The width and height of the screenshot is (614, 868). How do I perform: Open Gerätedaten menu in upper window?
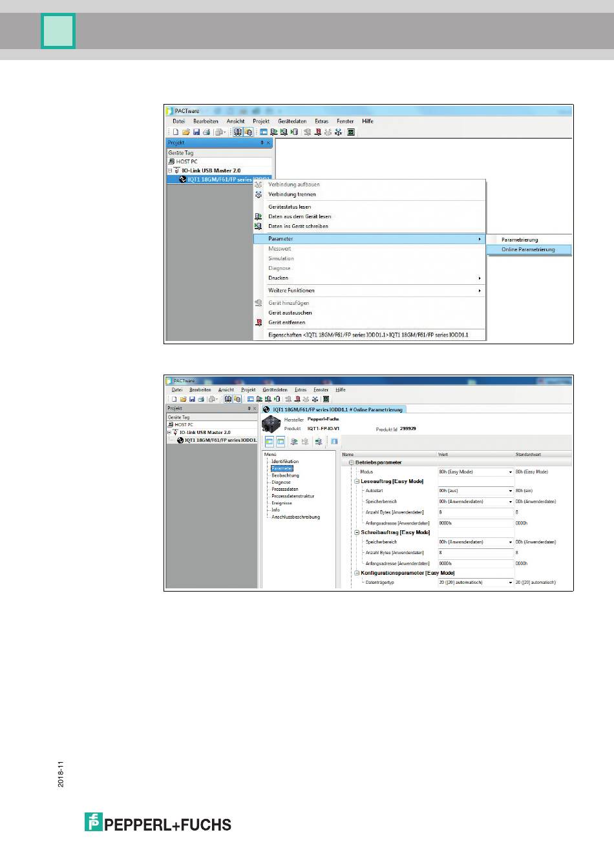[292, 121]
